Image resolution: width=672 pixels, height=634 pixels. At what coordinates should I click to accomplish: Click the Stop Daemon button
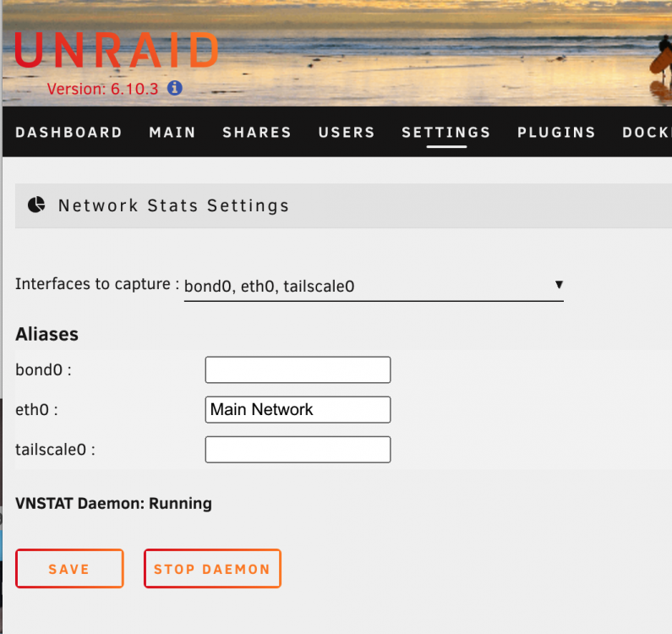tap(212, 568)
